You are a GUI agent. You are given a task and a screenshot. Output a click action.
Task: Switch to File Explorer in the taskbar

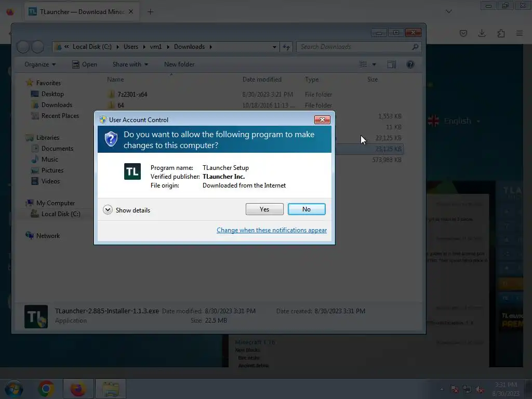pos(111,389)
